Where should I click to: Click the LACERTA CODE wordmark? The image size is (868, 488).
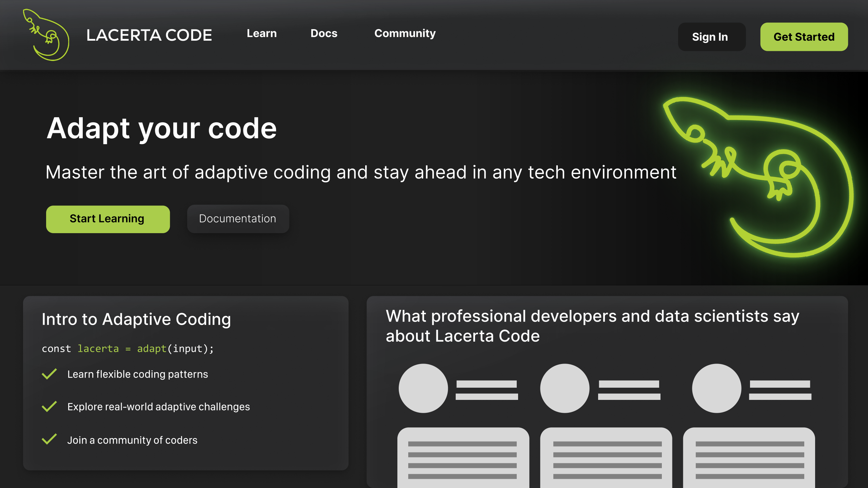coord(149,35)
